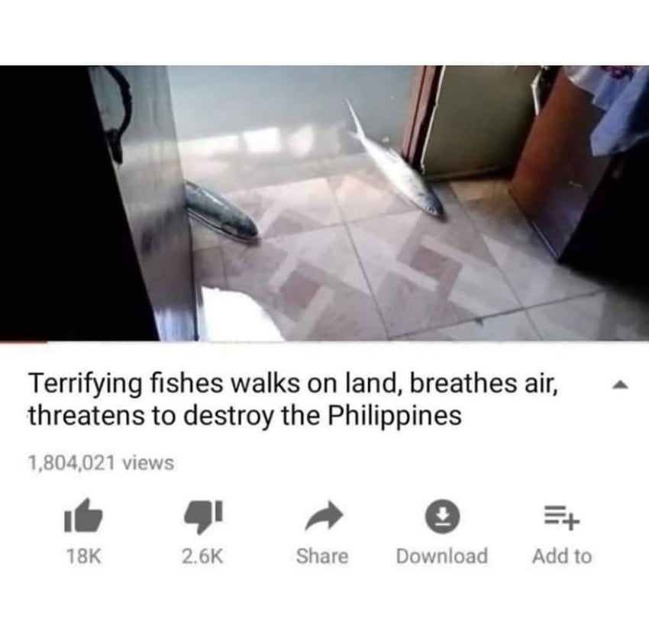Click the Add to playlist icon
The width and height of the screenshot is (649, 644).
(x=562, y=517)
